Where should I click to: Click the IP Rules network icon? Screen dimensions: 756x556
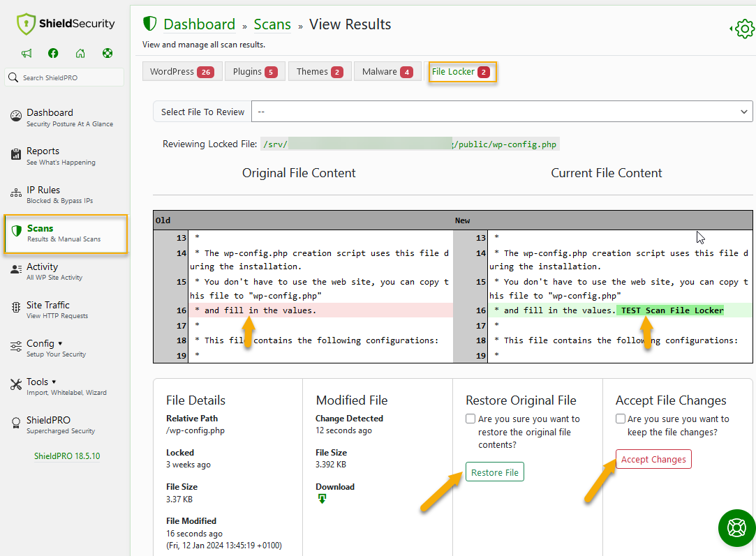click(x=16, y=193)
